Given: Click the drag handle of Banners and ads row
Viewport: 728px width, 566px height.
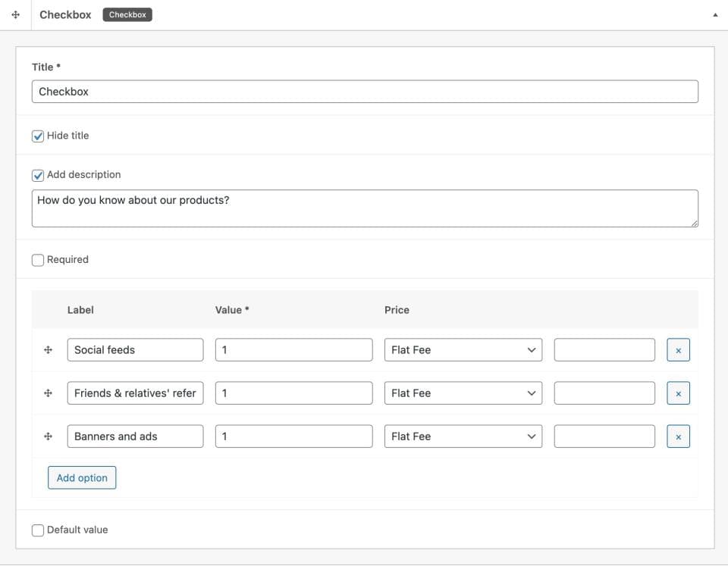Looking at the screenshot, I should (x=48, y=436).
